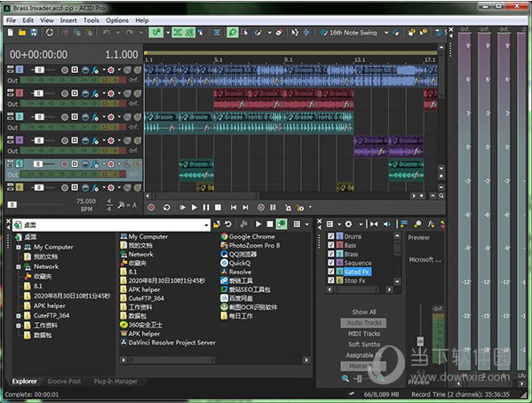The image size is (532, 403).
Task: Open the 16th Note Swing groove dropdown
Action: pyautogui.click(x=386, y=33)
